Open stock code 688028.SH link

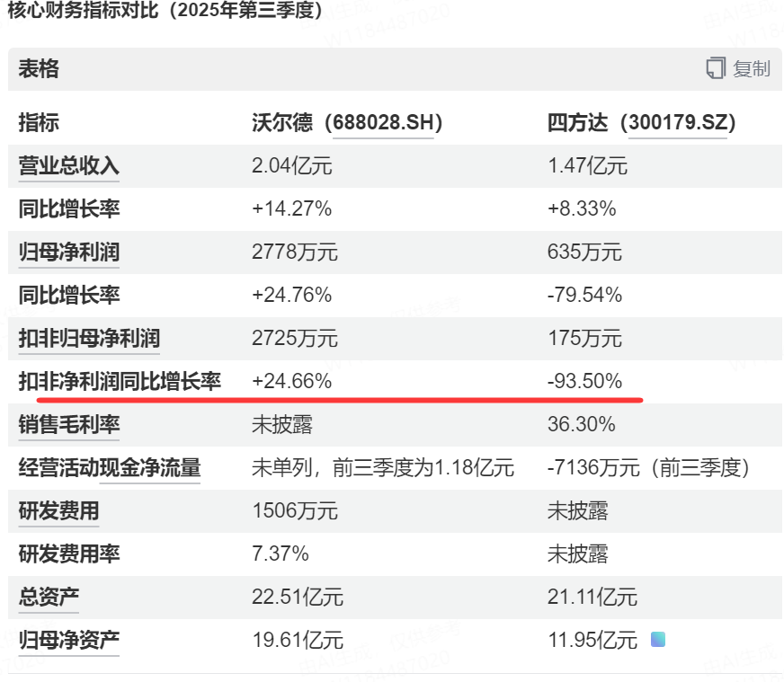[388, 123]
